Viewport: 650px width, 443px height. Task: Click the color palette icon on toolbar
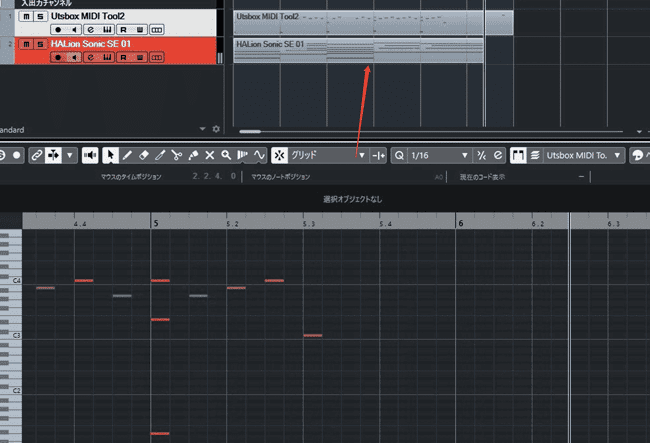click(638, 155)
